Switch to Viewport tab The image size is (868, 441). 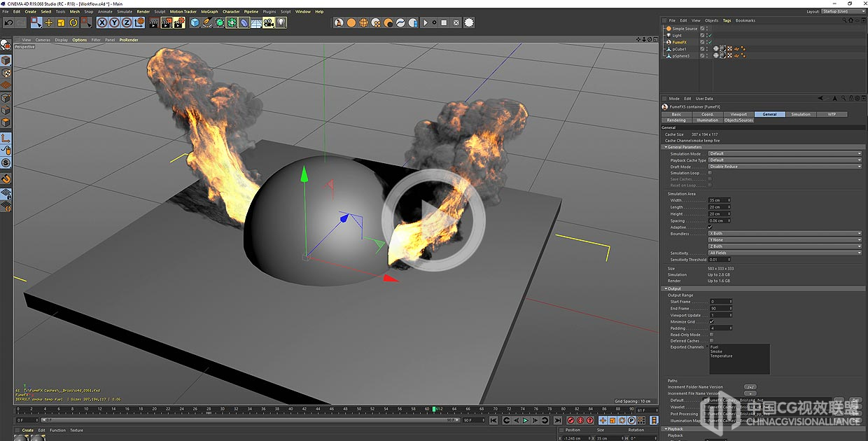point(738,114)
